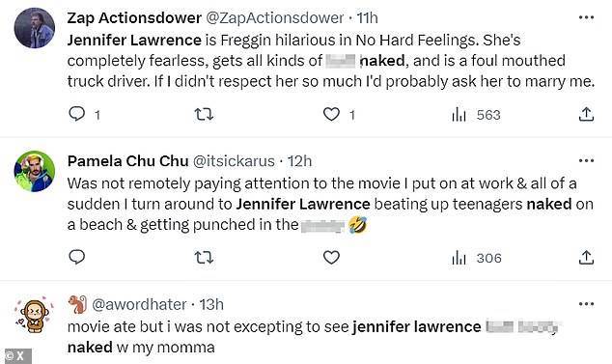Like Zap Actionsdower's tweet
Viewport: 612px width, 364px height.
pos(331,115)
